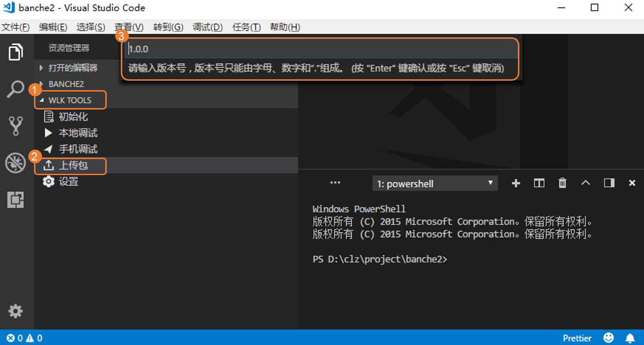Open Manage gear icon at bottom left
Screen dimensions: 644x345
coord(16,311)
